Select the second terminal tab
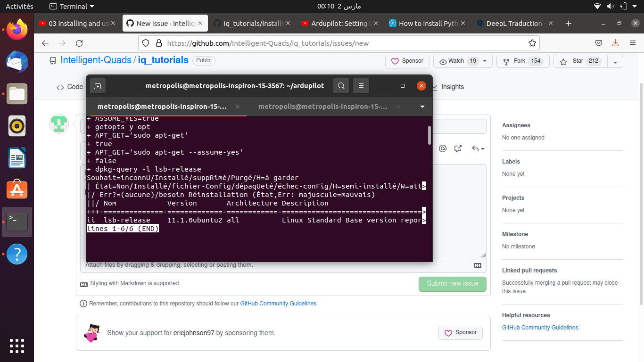Image resolution: width=644 pixels, height=362 pixels. coord(322,107)
